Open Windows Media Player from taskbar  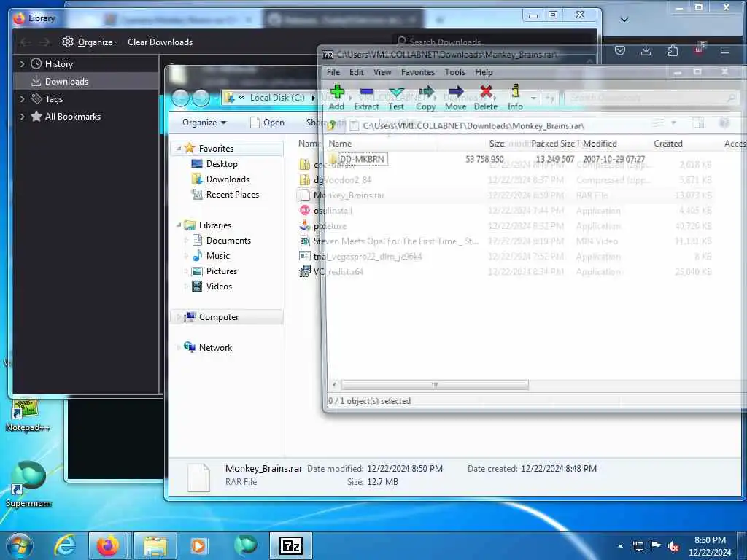(x=198, y=545)
